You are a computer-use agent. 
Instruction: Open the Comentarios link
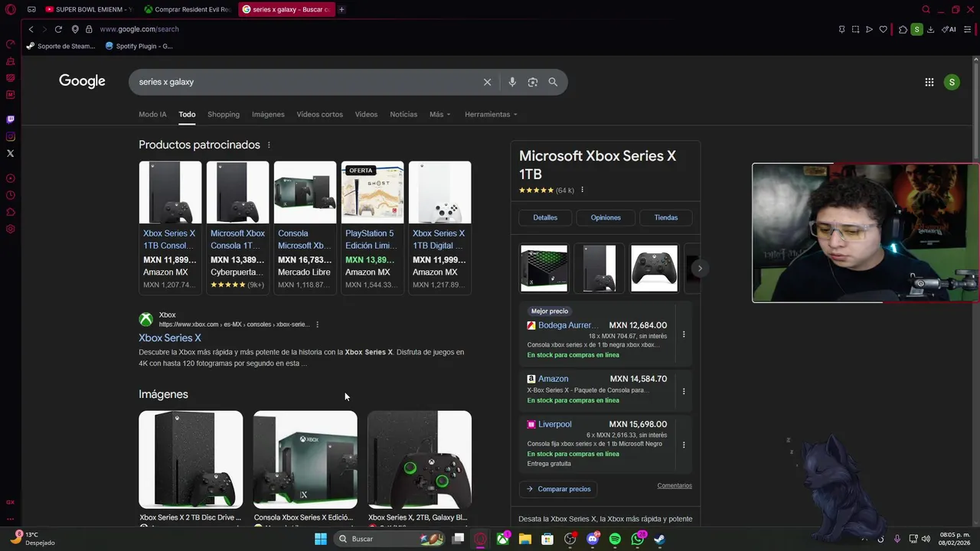click(x=675, y=485)
